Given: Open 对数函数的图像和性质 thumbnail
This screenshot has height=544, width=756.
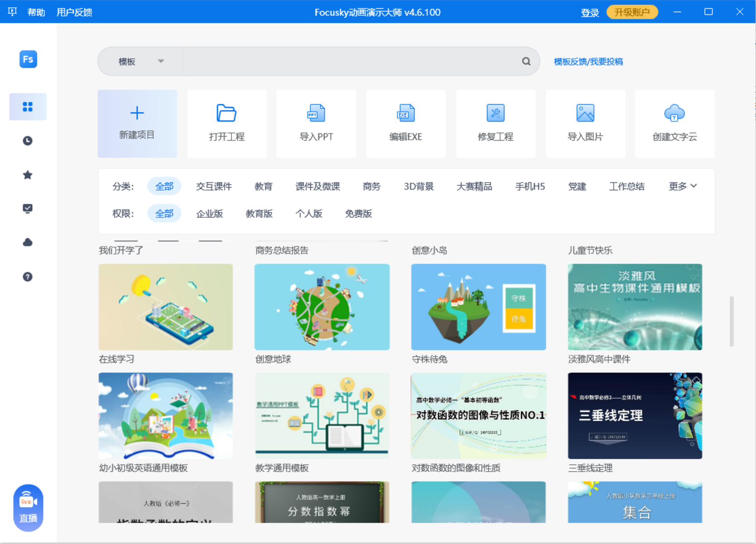Looking at the screenshot, I should point(478,416).
